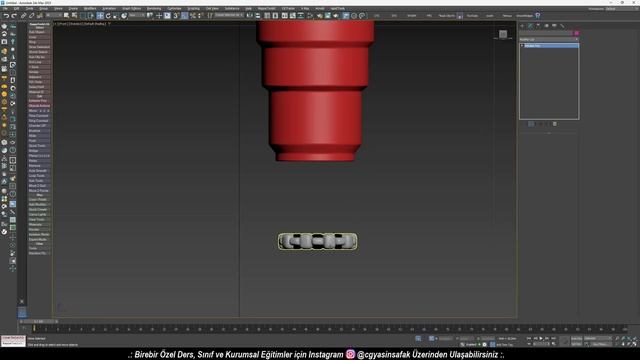Click the Render Production teapot icon
The width and height of the screenshot is (640, 360).
pyautogui.click(x=336, y=16)
